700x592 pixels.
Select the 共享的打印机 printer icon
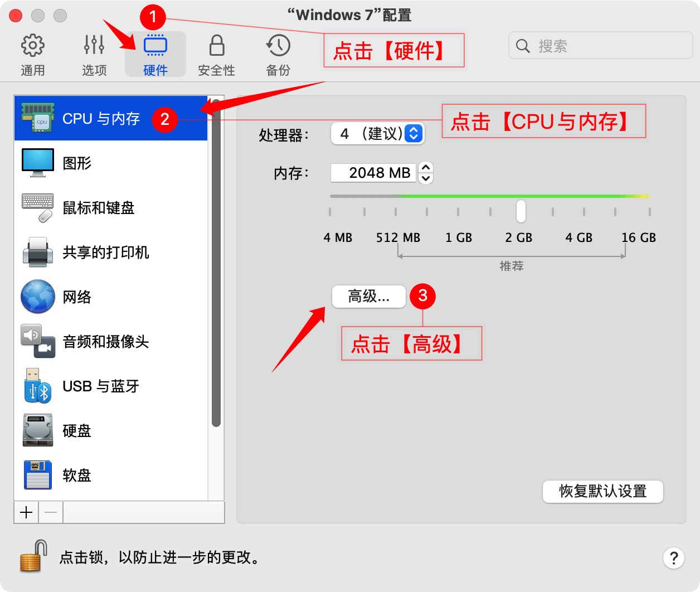pos(38,252)
